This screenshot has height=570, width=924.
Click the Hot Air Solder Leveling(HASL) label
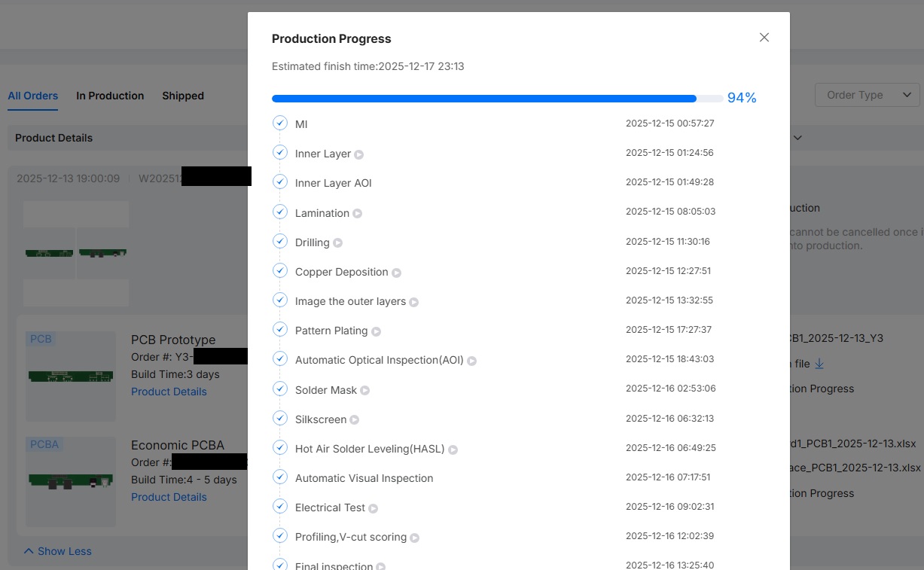point(370,449)
